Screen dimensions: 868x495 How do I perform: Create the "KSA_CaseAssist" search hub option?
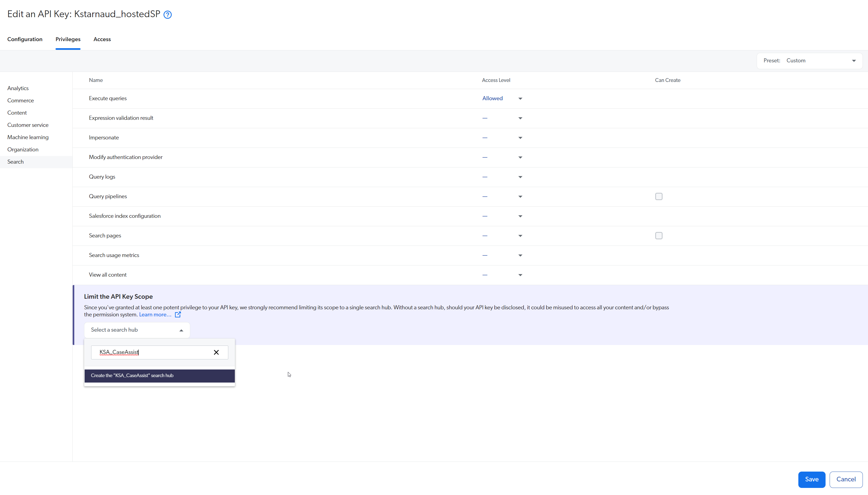coord(159,376)
